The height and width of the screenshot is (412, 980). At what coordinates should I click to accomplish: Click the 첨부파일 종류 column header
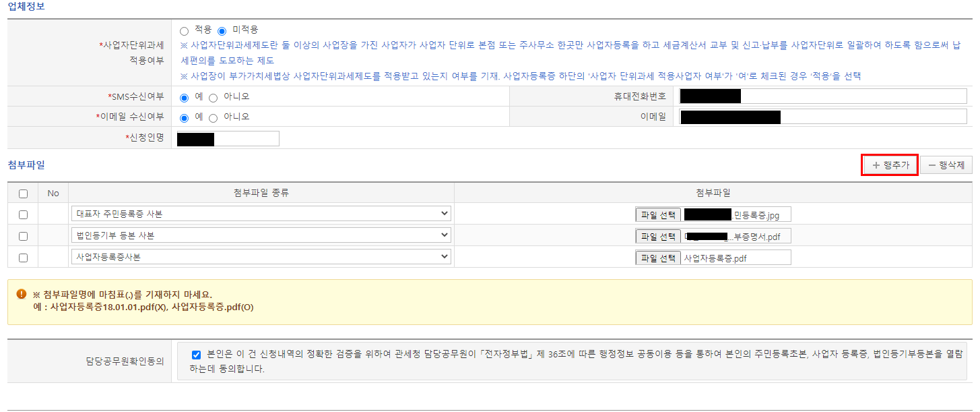(x=261, y=193)
